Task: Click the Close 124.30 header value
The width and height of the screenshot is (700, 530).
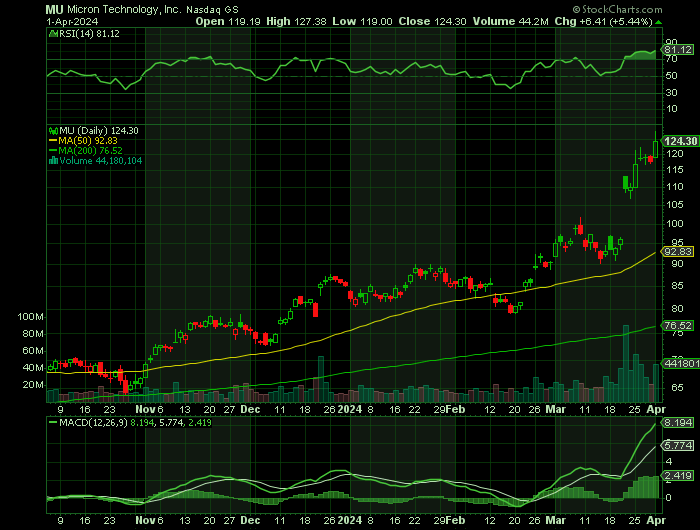Action: click(432, 21)
